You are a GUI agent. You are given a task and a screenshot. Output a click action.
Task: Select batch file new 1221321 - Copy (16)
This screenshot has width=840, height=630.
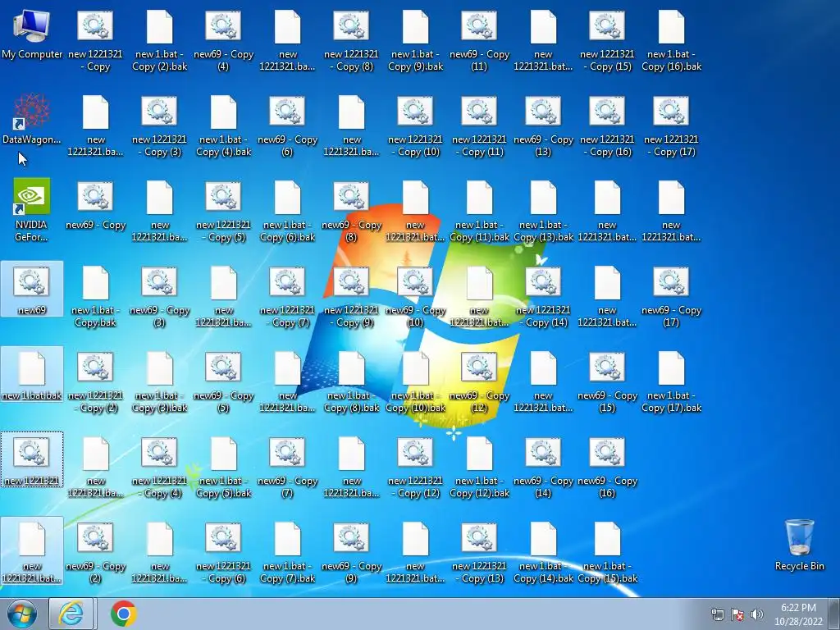pos(607,126)
